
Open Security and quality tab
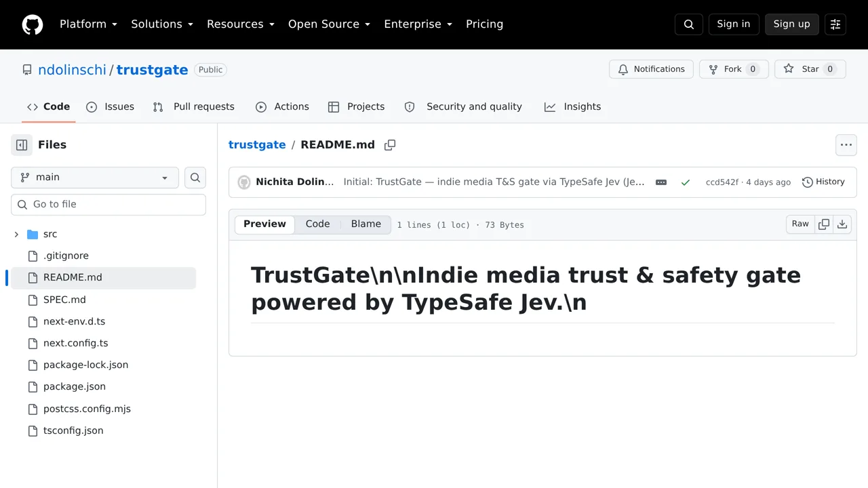463,107
